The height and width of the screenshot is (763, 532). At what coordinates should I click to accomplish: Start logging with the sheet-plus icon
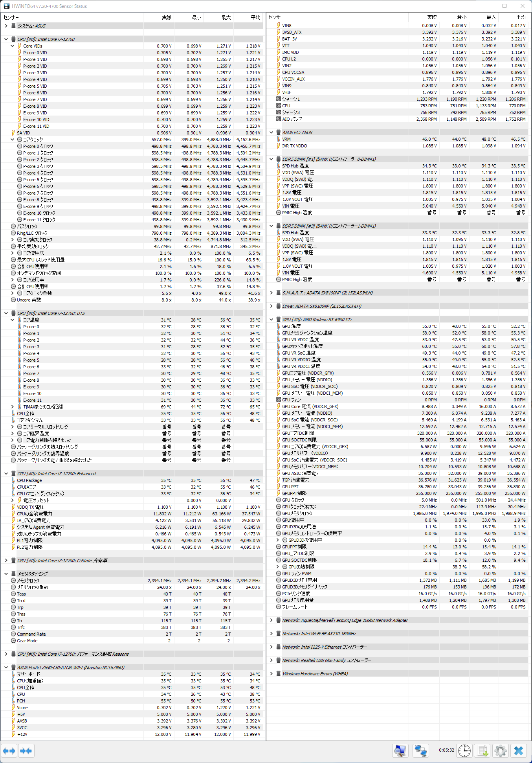pos(482,751)
